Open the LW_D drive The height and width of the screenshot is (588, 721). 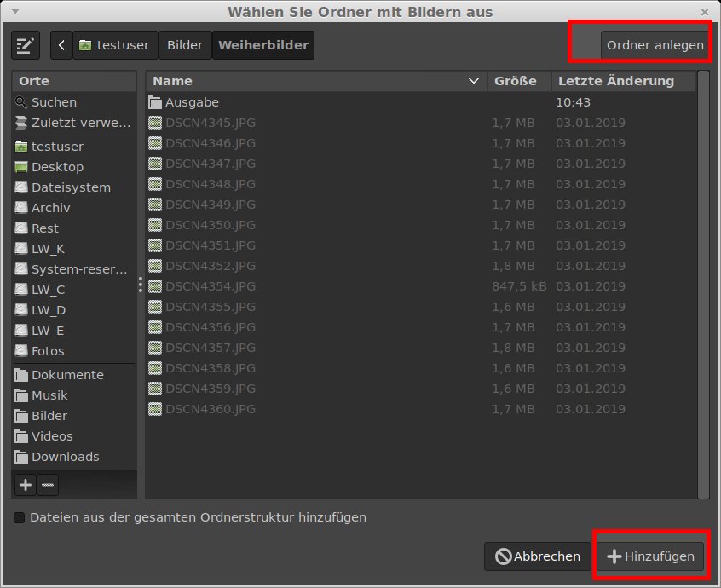coord(74,310)
